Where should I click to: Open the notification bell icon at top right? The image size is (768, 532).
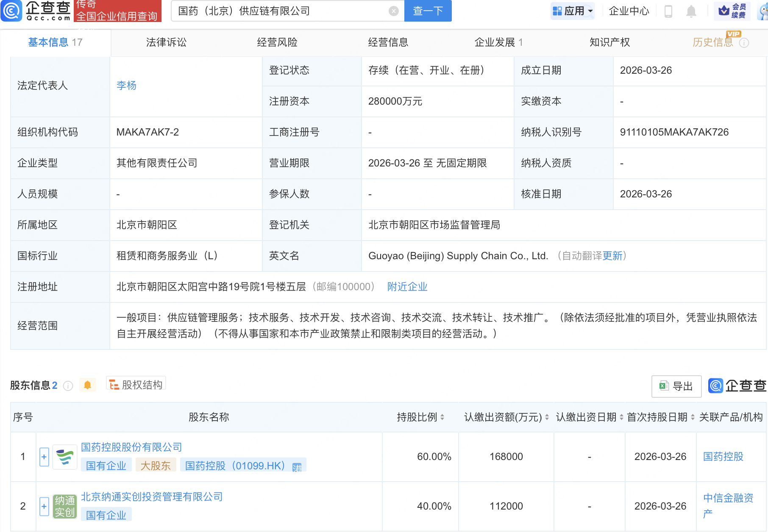point(691,11)
